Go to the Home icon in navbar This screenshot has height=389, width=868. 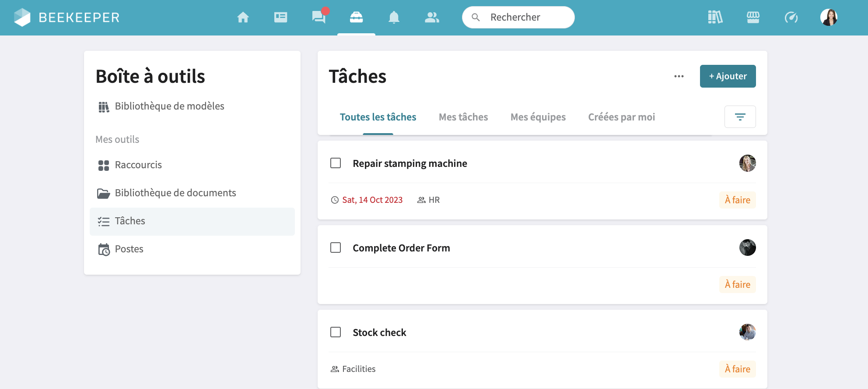(x=243, y=18)
